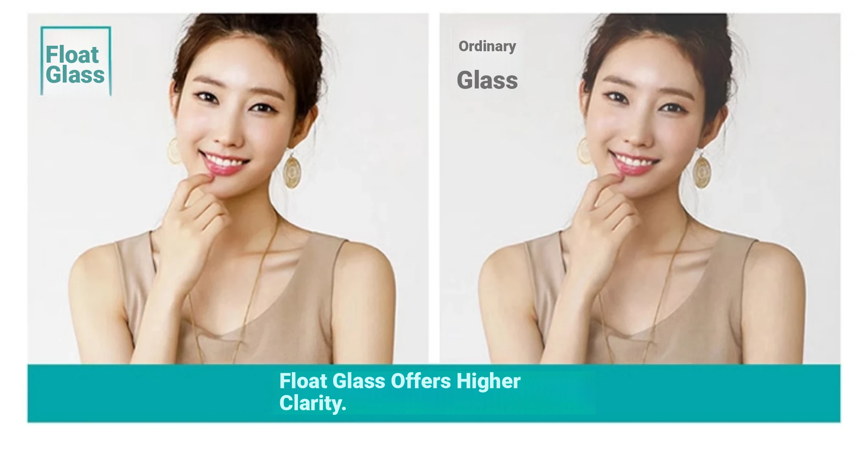The image size is (868, 453).
Task: Click the framed Float Glass label
Action: pyautogui.click(x=75, y=61)
